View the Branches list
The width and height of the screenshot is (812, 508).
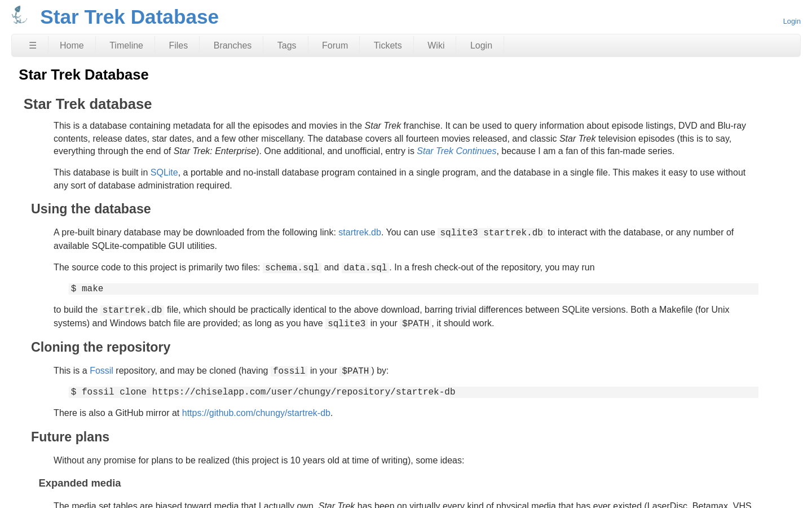click(x=232, y=46)
